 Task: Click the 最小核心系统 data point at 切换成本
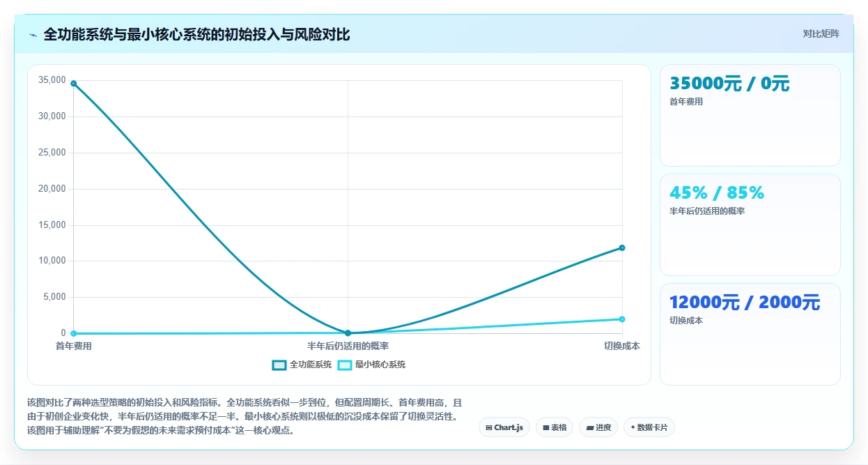622,319
